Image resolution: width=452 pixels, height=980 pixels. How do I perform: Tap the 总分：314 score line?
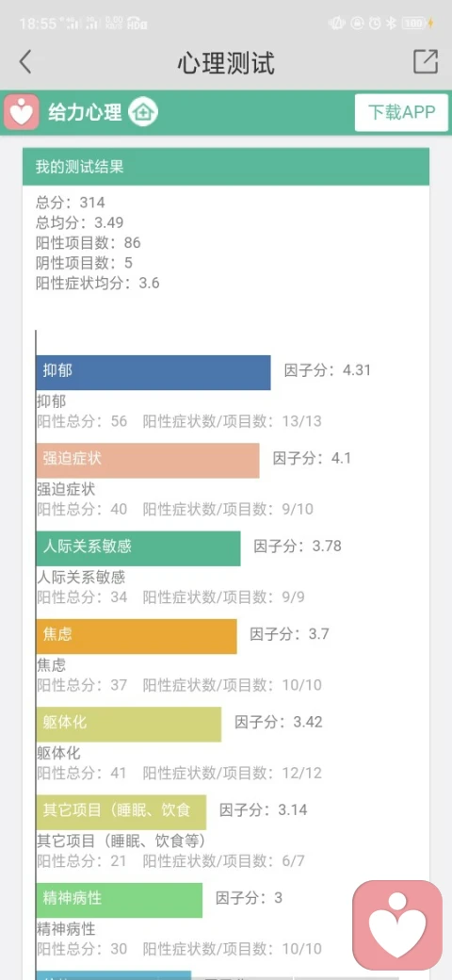click(x=70, y=203)
